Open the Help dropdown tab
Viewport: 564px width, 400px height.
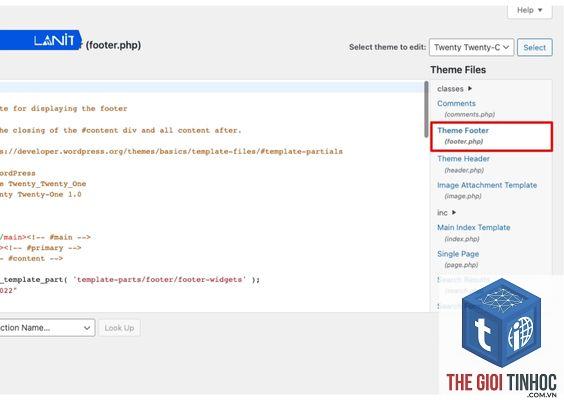pyautogui.click(x=529, y=10)
